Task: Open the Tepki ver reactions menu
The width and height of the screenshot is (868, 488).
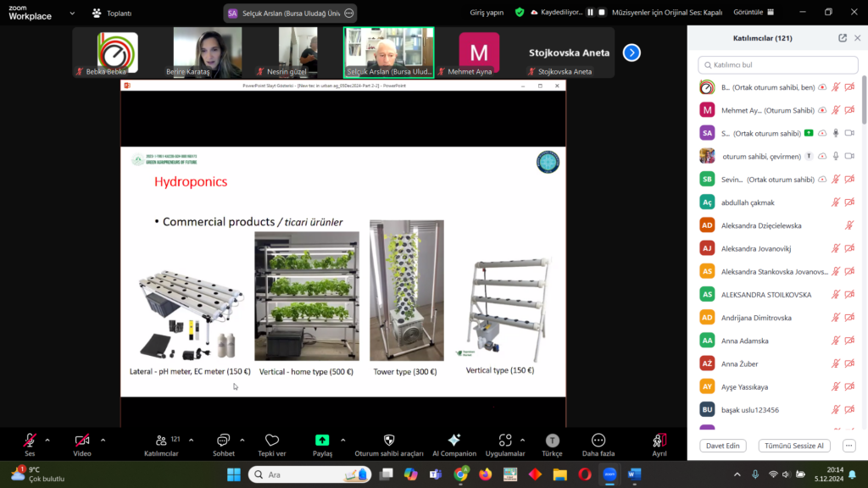Action: (272, 441)
